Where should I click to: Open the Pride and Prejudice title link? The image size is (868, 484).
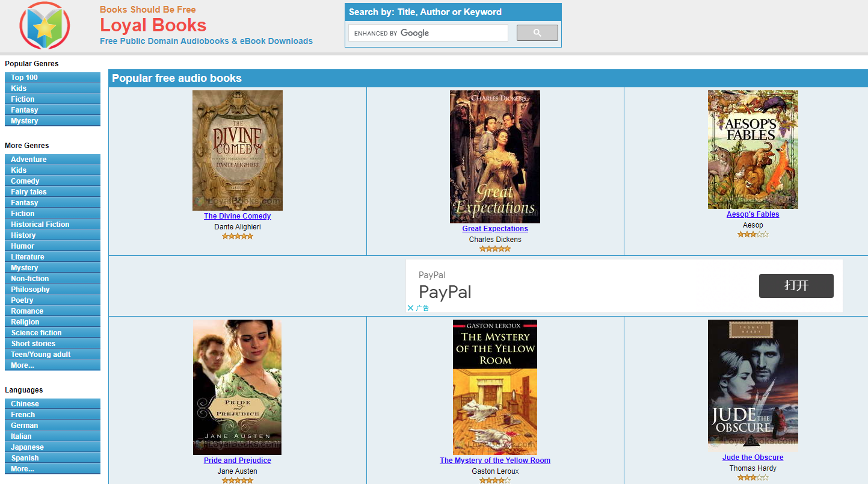click(x=238, y=461)
